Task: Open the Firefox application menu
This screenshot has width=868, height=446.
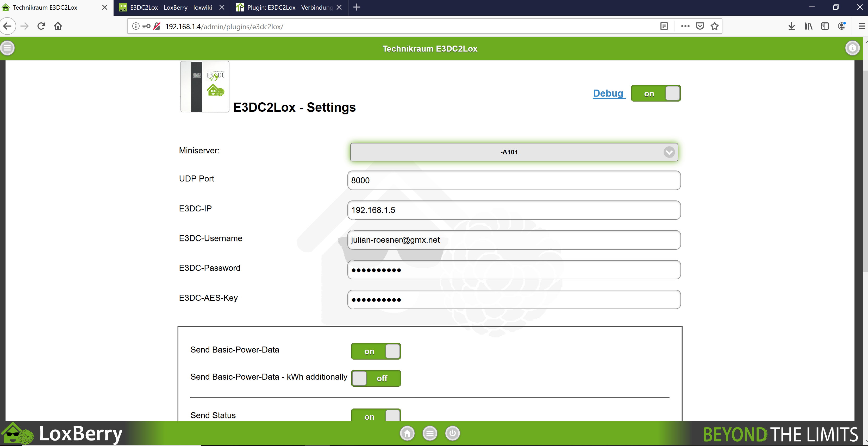Action: coord(861,26)
